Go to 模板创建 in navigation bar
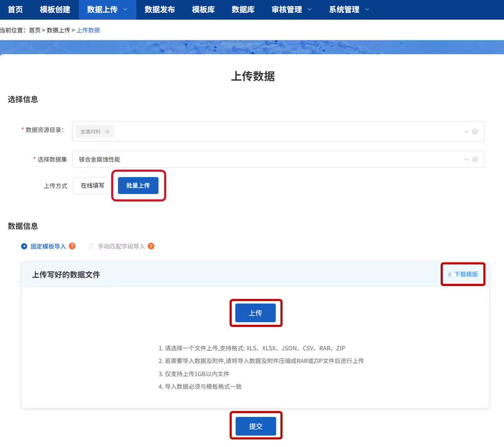This screenshot has height=447, width=504. (x=55, y=9)
